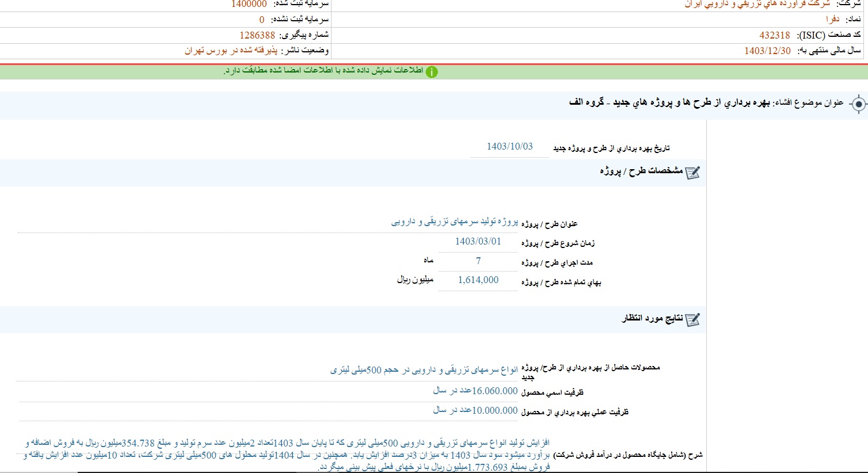Click the registered capital value 1400000
868x473 pixels.
(x=249, y=4)
